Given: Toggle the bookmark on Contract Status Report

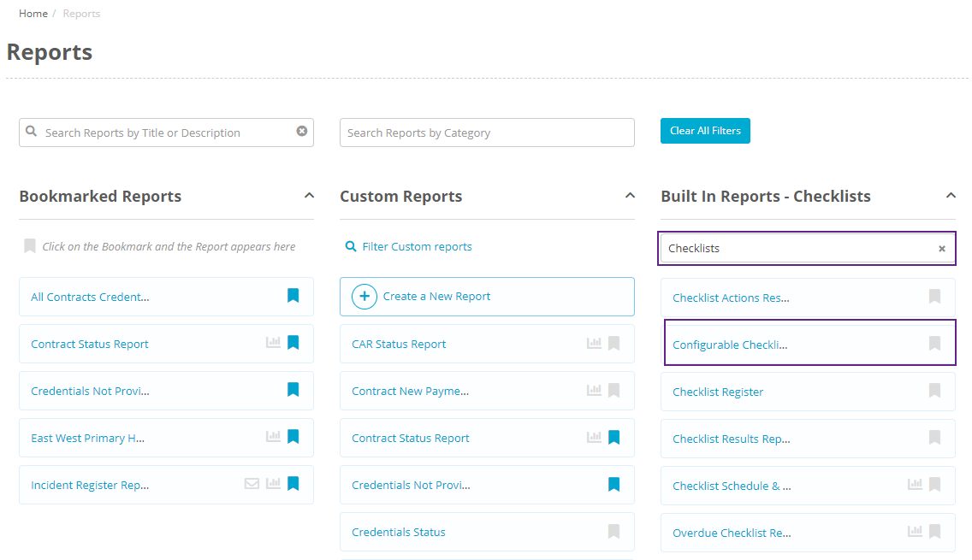Looking at the screenshot, I should click(x=293, y=343).
